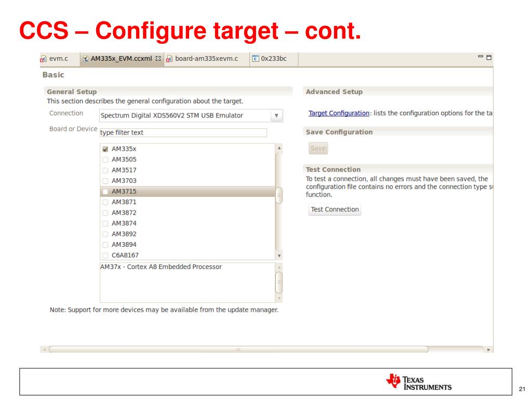Image resolution: width=532 pixels, height=399 pixels.
Task: Click the horizontal scrollbar thumb
Action: (238, 349)
